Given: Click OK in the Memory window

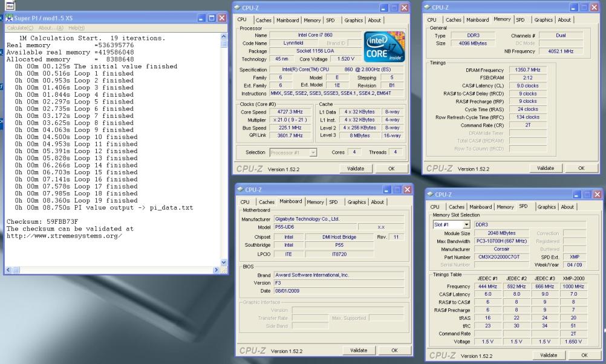Looking at the screenshot, I should tap(581, 168).
